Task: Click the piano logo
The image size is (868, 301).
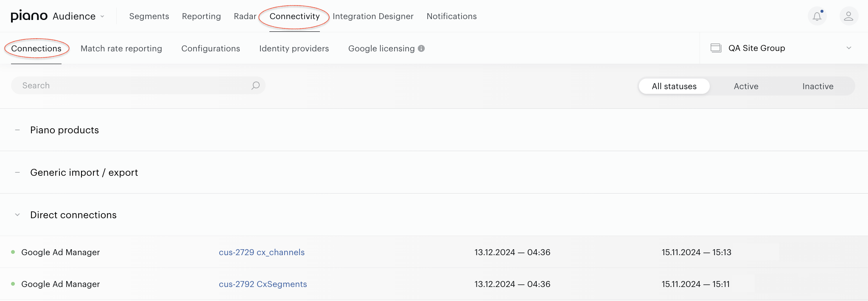Action: coord(29,16)
